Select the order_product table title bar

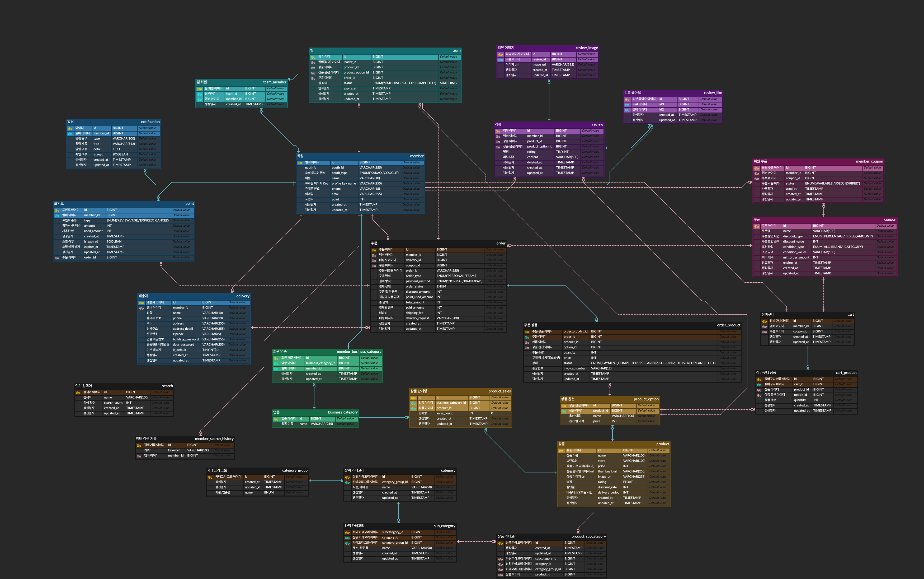point(632,325)
